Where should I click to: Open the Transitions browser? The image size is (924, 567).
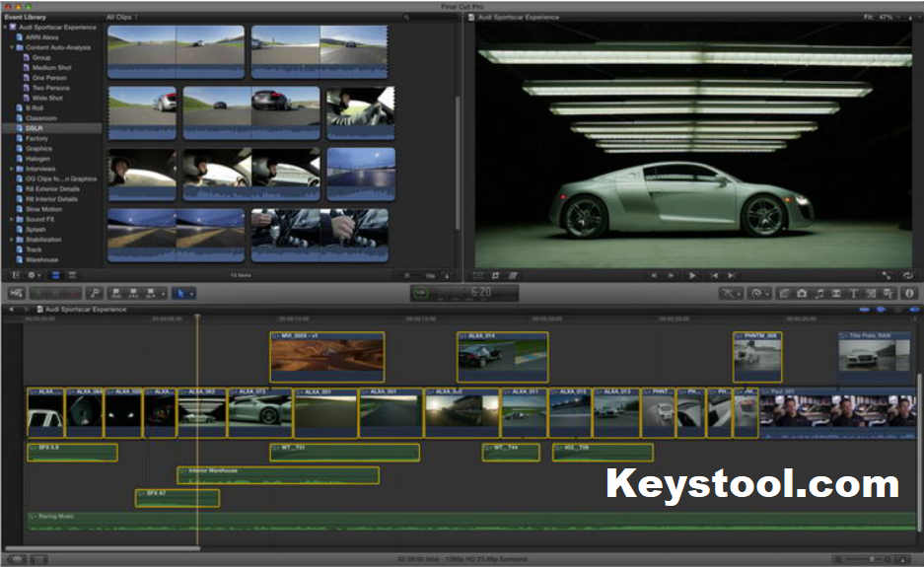coord(836,293)
